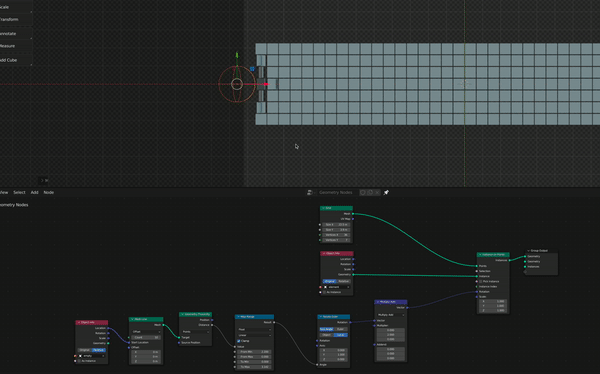This screenshot has width=600, height=374.
Task: Open the Multiply Add operation dropdown
Action: (391, 315)
